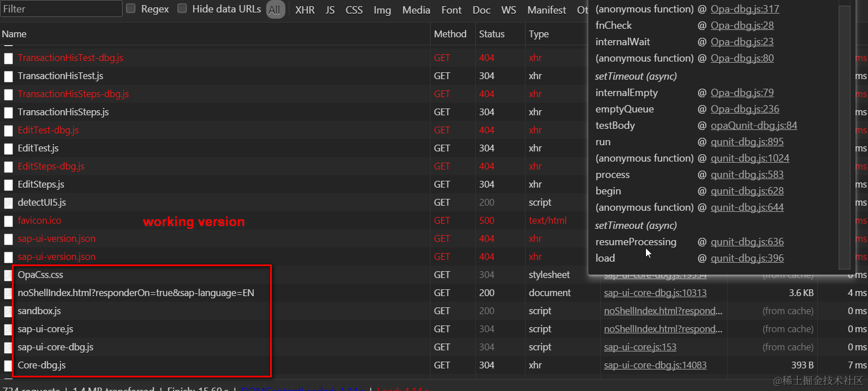Open opaQunit-dbg.js:84 link for testBody
The width and height of the screenshot is (868, 391).
click(754, 125)
